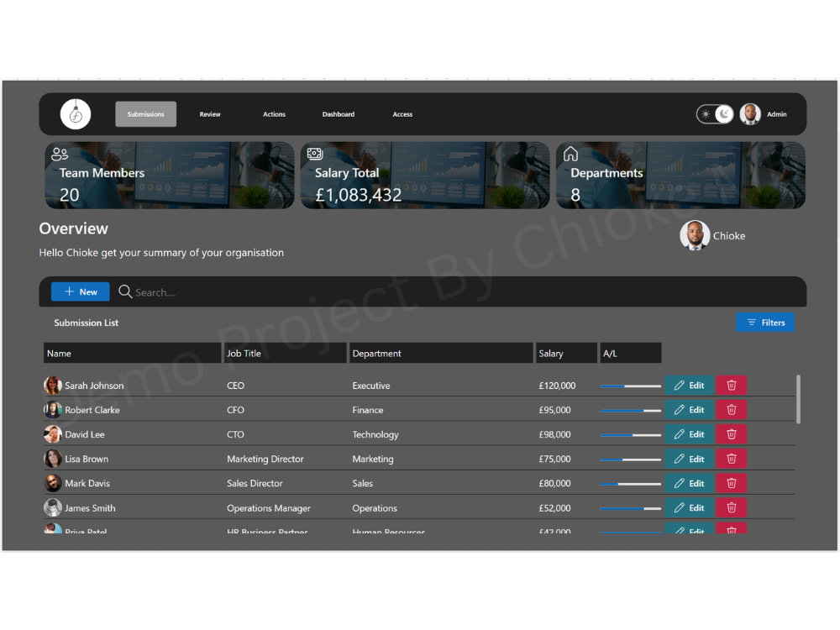Edit Mark Davis's record
Viewport: 840px width, 630px height.
coord(689,483)
